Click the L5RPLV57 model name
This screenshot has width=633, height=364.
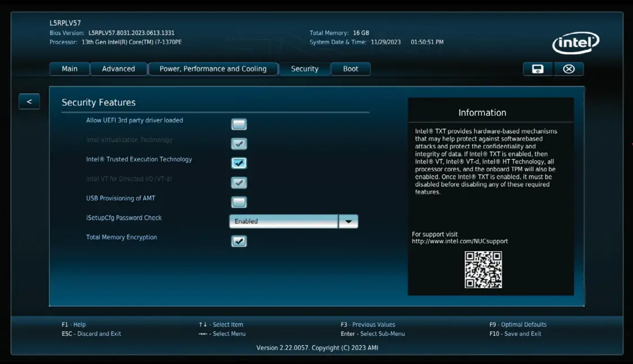click(x=65, y=23)
